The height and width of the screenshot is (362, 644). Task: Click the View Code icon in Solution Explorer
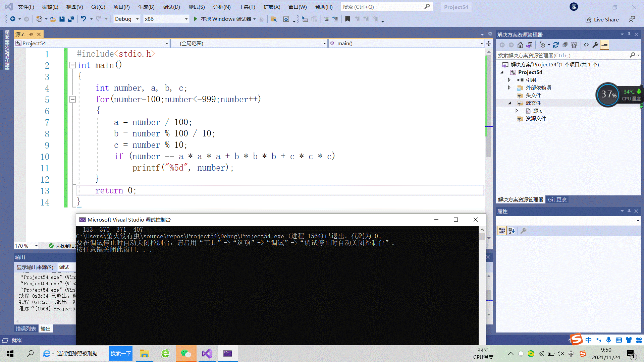click(x=586, y=45)
